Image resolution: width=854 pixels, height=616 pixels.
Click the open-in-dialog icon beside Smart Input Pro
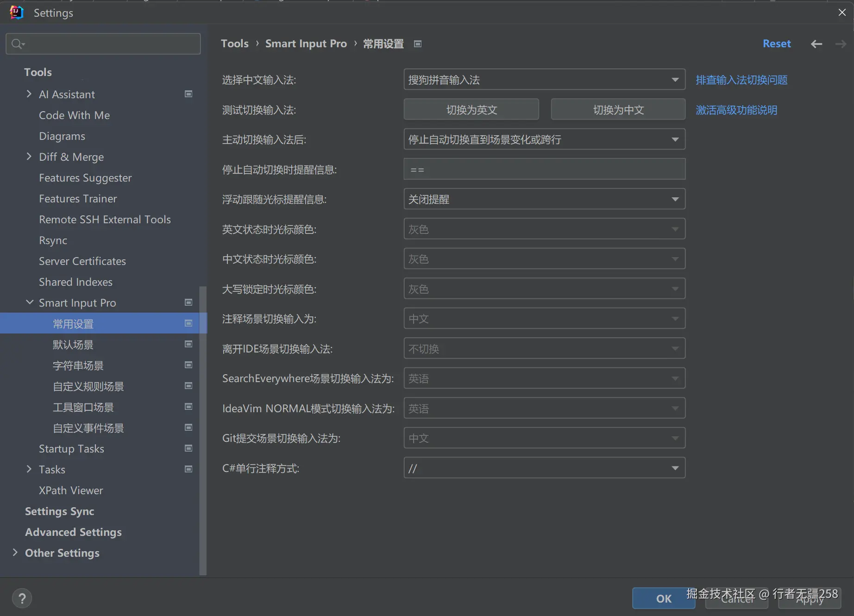[x=188, y=302]
